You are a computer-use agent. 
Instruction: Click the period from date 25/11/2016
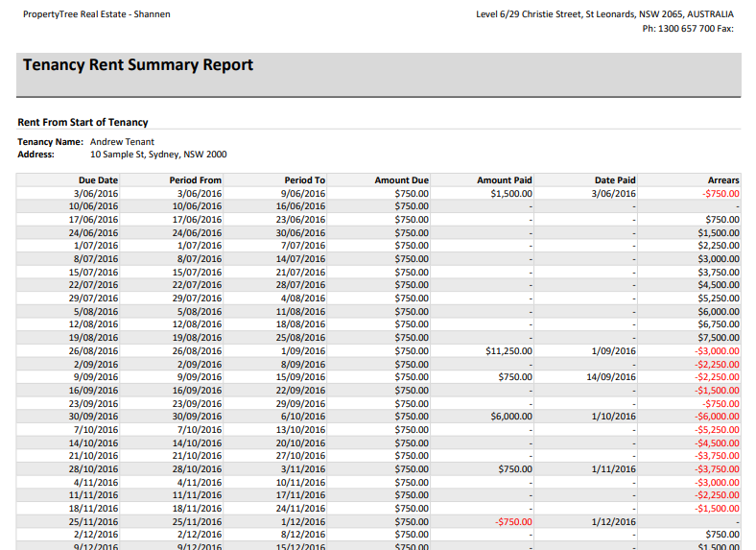(198, 521)
